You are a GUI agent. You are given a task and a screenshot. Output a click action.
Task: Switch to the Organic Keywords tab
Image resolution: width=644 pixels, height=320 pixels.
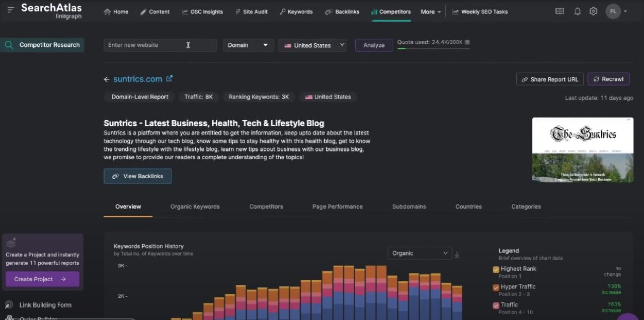[195, 207]
